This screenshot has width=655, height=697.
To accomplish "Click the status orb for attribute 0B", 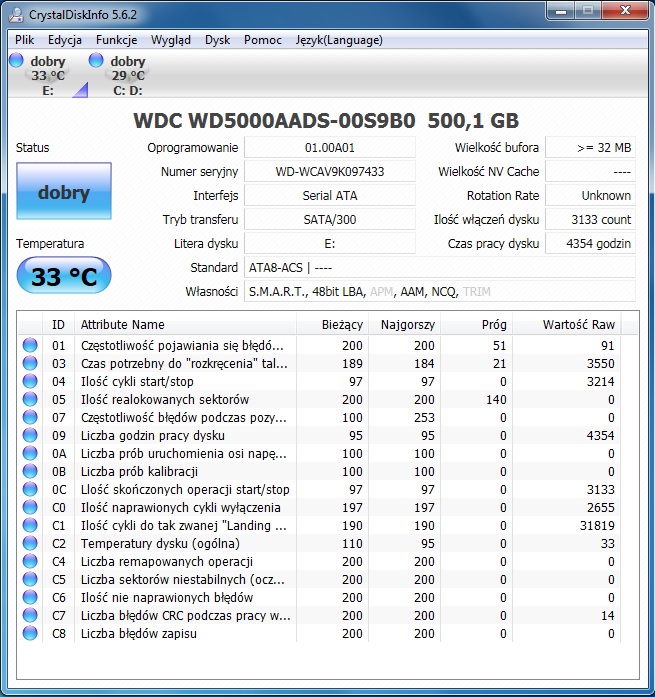I will [30, 471].
